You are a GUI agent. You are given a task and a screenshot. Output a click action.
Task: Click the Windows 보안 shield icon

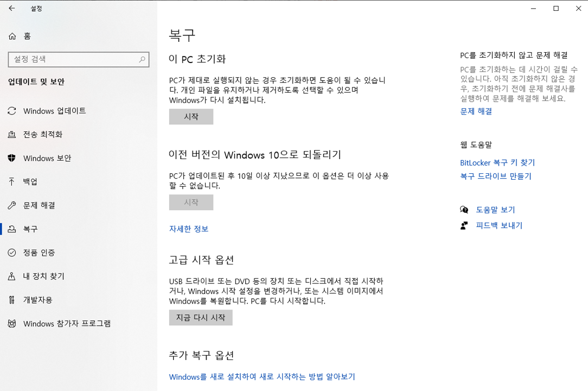[x=12, y=158]
